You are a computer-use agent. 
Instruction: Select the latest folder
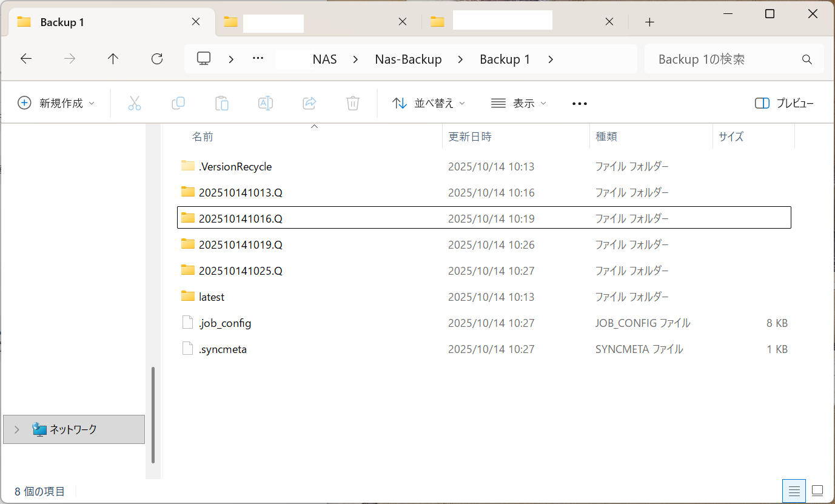click(x=212, y=297)
